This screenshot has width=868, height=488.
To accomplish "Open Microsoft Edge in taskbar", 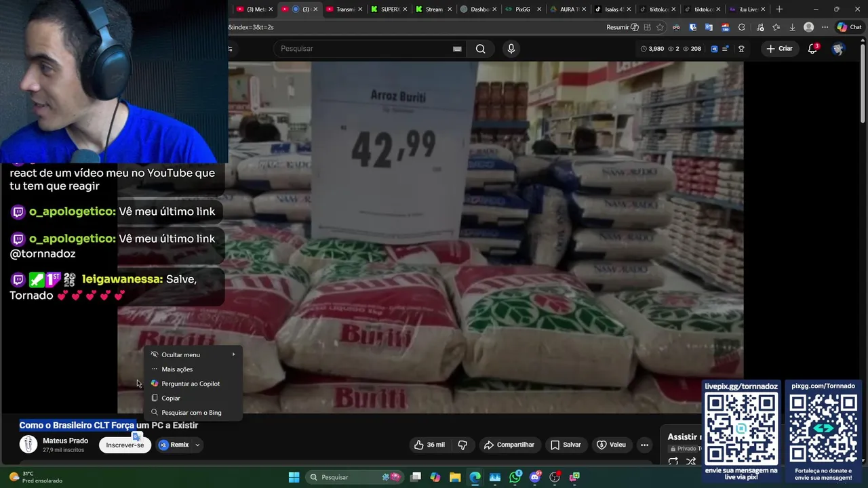I will point(475,477).
